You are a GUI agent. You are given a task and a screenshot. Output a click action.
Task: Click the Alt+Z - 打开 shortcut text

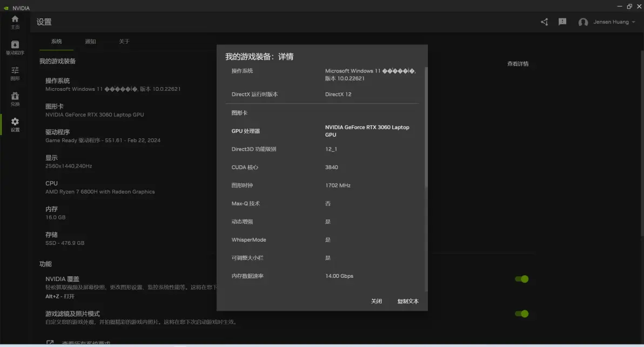pos(60,297)
